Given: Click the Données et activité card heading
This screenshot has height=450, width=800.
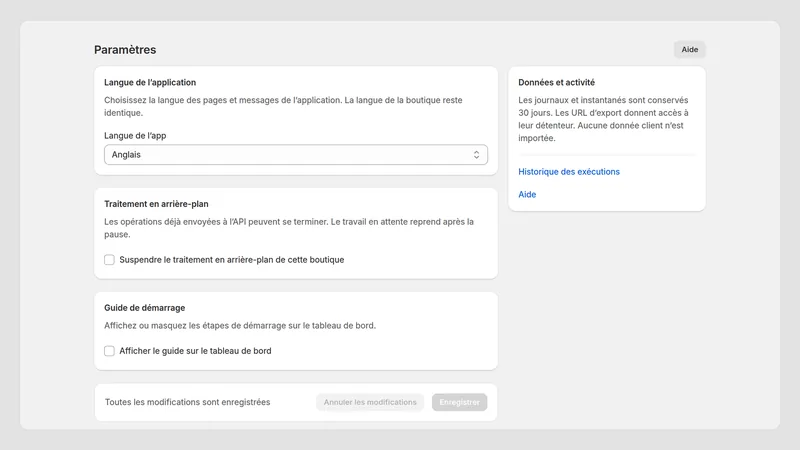Looking at the screenshot, I should coord(557,82).
